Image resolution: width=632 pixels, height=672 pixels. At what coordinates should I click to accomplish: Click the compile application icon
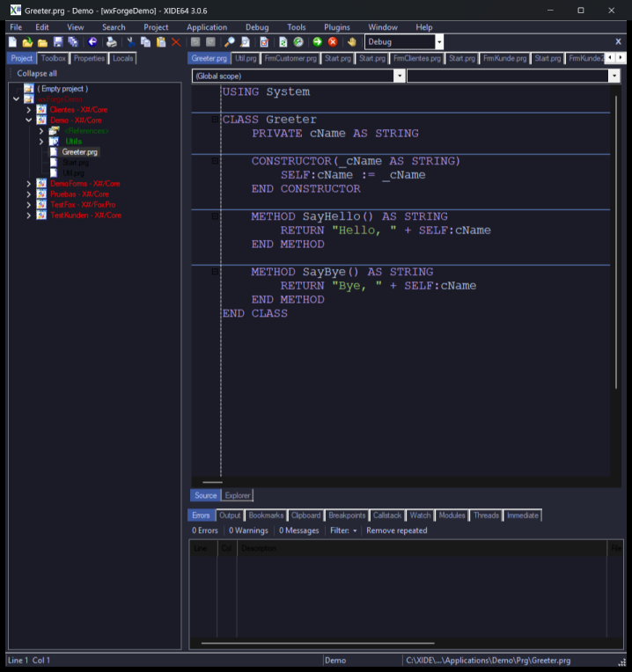click(283, 42)
